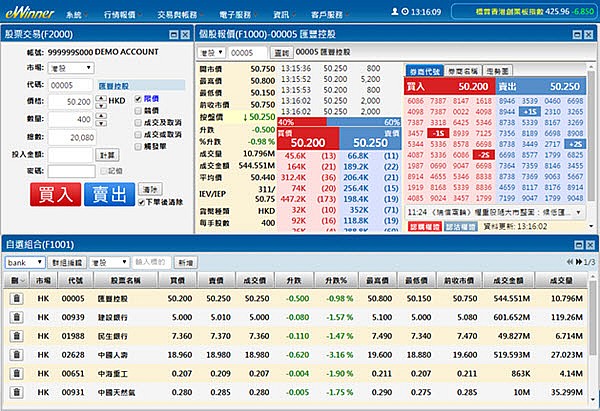600x411 pixels.
Task: Go to previous watchlist page via double arrow
Action: tap(570, 262)
